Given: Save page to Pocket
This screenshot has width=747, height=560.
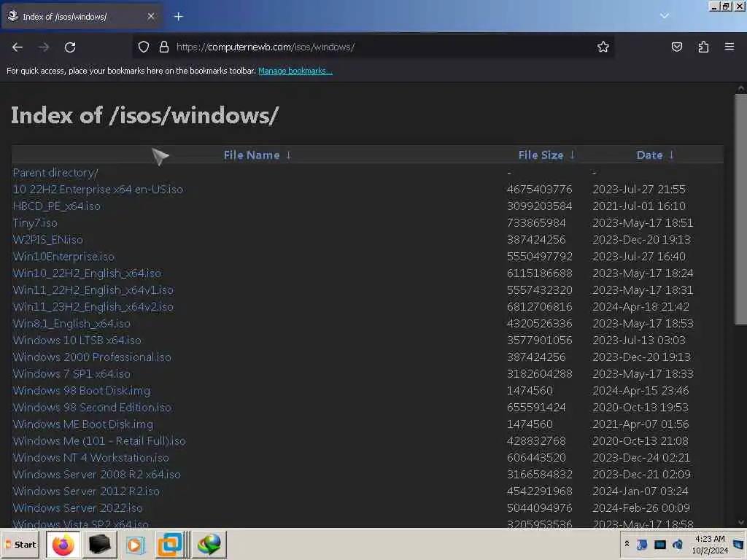Looking at the screenshot, I should click(x=676, y=47).
